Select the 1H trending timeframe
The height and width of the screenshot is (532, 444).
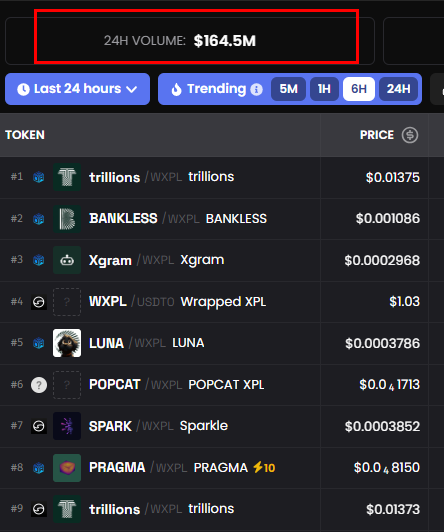(324, 89)
